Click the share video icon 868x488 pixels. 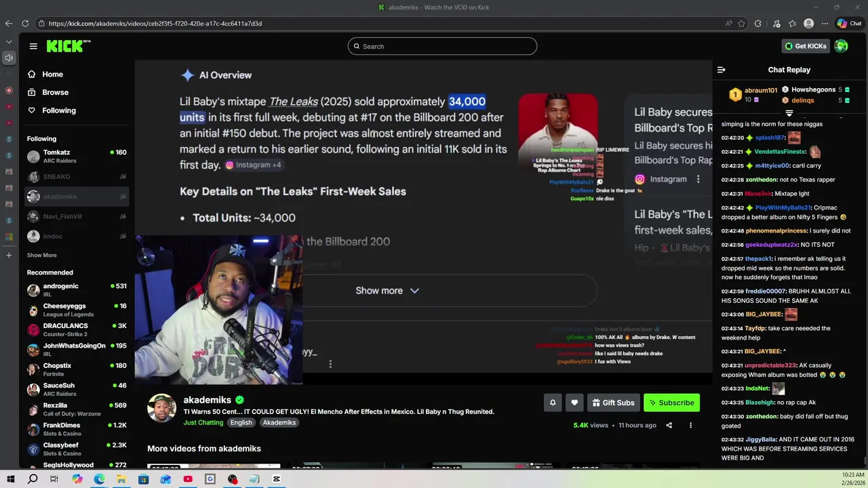[x=669, y=426]
